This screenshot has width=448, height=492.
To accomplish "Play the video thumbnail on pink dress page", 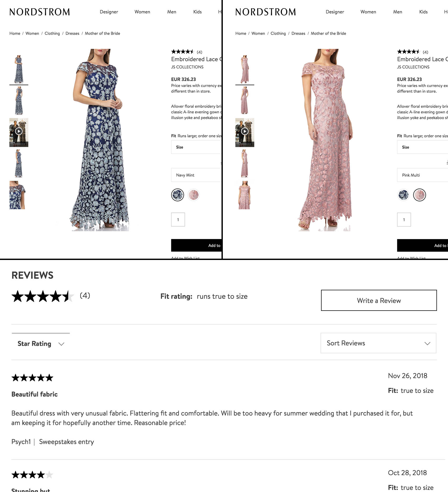I will point(245,131).
